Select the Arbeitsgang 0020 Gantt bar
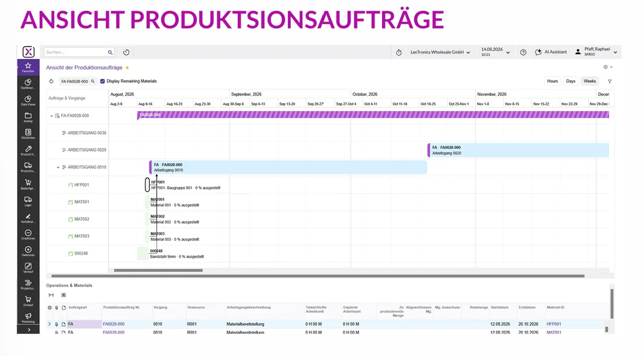Screen dimensions: 644x356 pyautogui.click(x=518, y=150)
